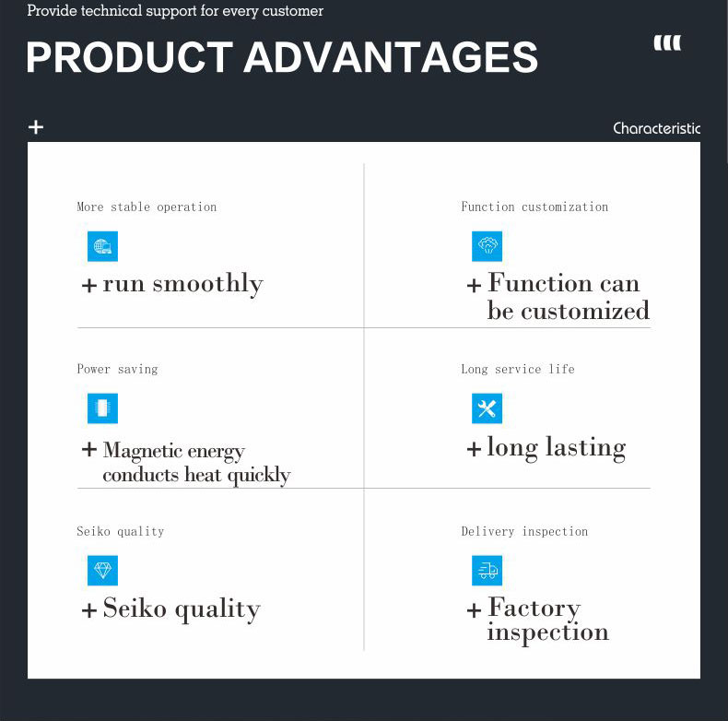728x721 pixels.
Task: Click the plus beside Seiko quality heading
Action: [x=89, y=611]
